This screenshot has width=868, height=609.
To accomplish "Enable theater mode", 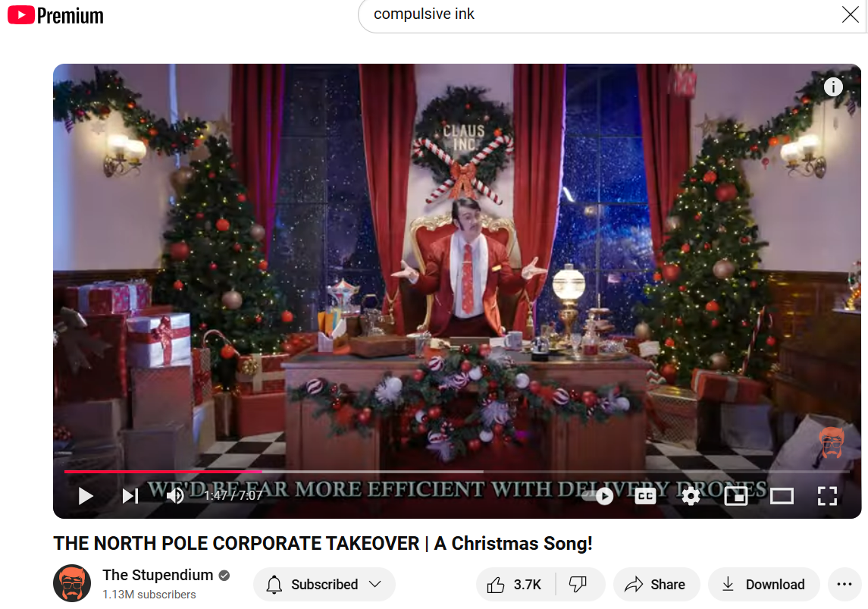I will pyautogui.click(x=782, y=496).
